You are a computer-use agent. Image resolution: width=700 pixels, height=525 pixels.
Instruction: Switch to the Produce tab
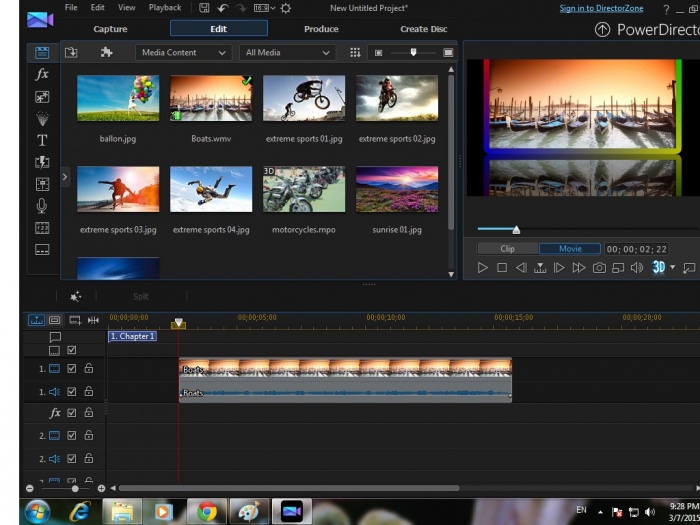coord(321,29)
